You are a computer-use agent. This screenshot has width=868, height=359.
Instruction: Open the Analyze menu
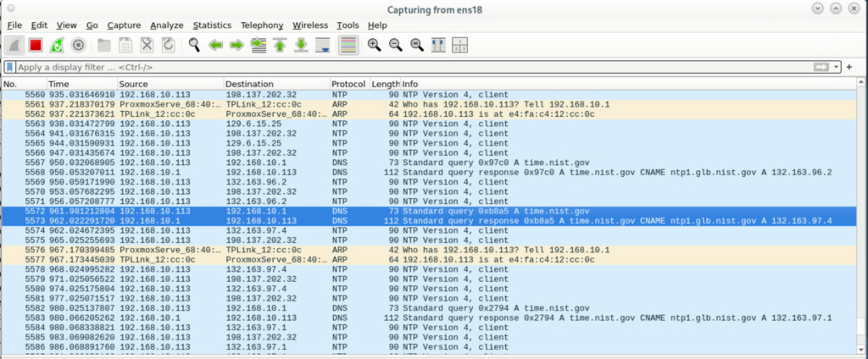[166, 25]
